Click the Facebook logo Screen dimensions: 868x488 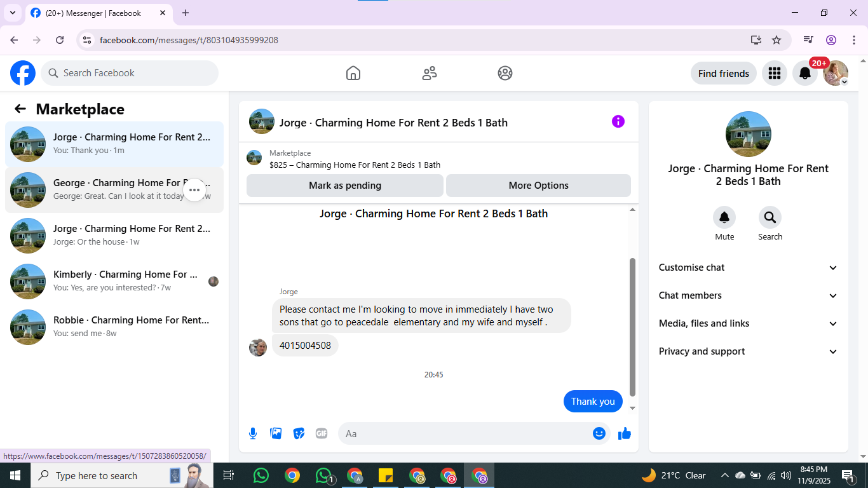(23, 73)
